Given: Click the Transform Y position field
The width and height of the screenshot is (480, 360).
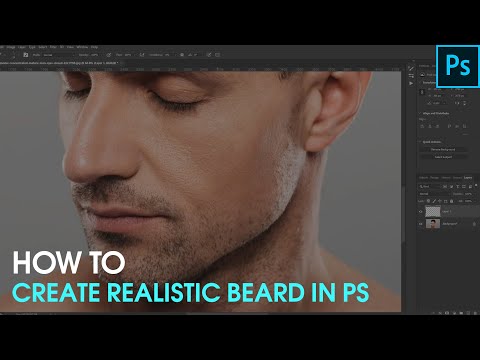Looking at the screenshot, I should click(x=460, y=96).
